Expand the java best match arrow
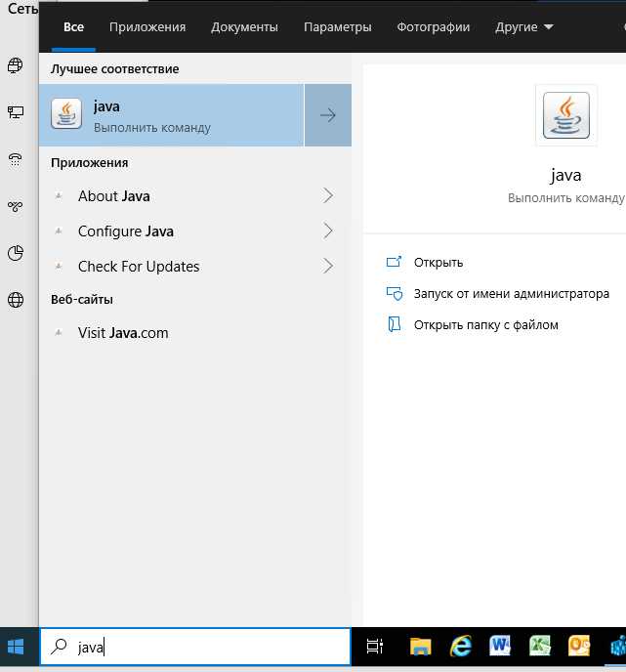This screenshot has height=672, width=626. click(328, 115)
